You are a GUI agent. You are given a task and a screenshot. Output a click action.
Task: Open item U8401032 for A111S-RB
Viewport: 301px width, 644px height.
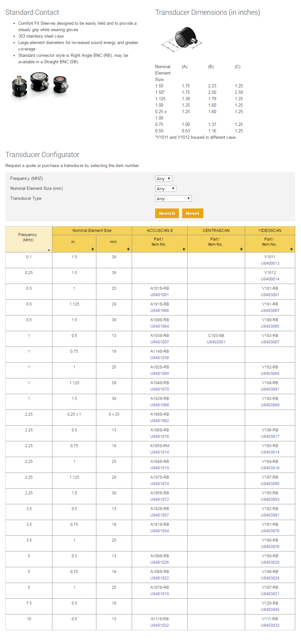point(159,625)
